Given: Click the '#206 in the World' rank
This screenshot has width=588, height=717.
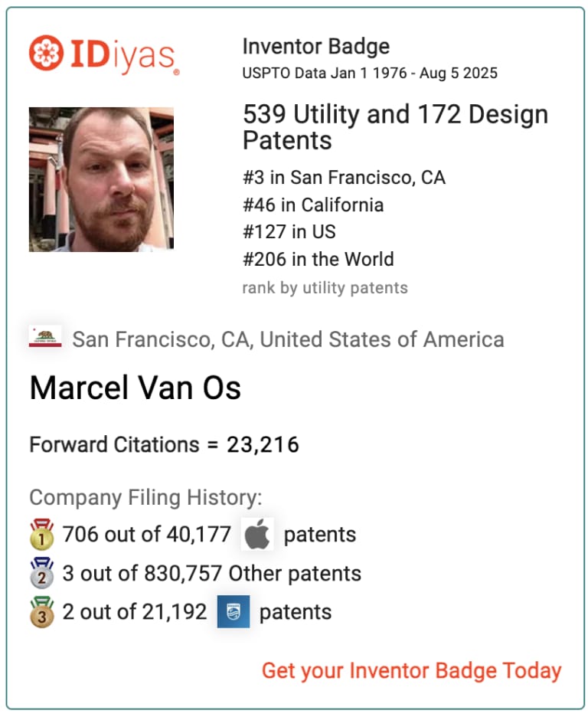Looking at the screenshot, I should tap(318, 259).
